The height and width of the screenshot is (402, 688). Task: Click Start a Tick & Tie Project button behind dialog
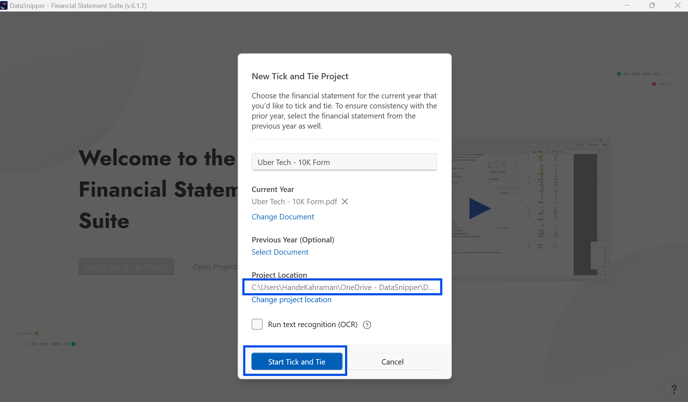[x=126, y=266]
